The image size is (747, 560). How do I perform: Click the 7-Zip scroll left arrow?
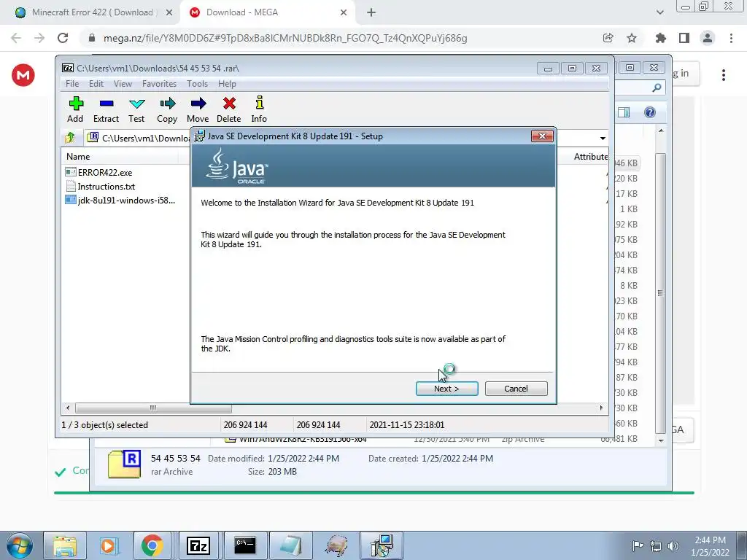click(x=68, y=408)
